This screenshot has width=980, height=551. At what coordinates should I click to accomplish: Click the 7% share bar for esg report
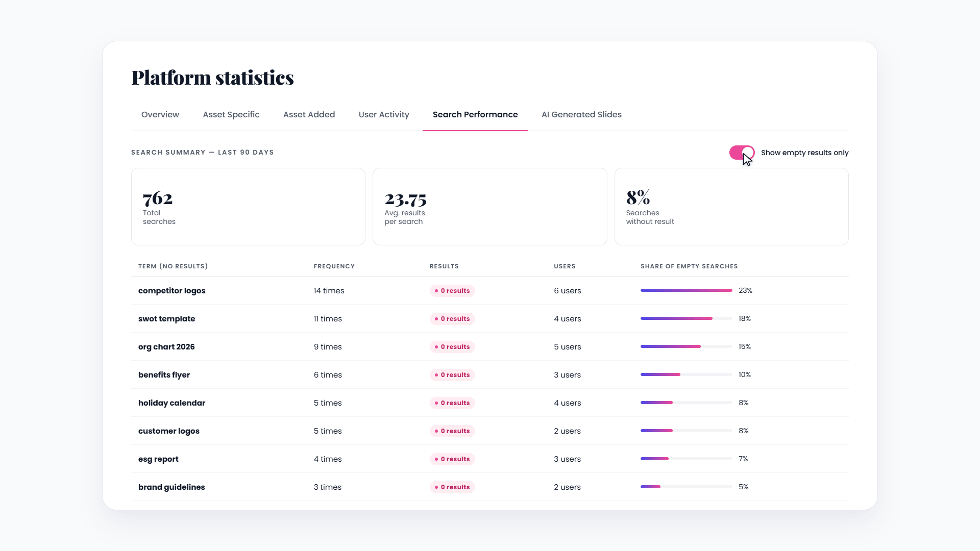687,459
